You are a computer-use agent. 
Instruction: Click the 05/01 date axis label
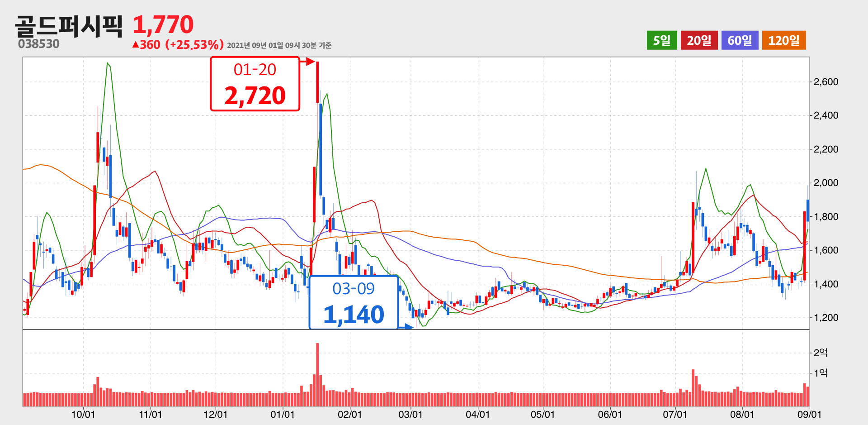[542, 415]
